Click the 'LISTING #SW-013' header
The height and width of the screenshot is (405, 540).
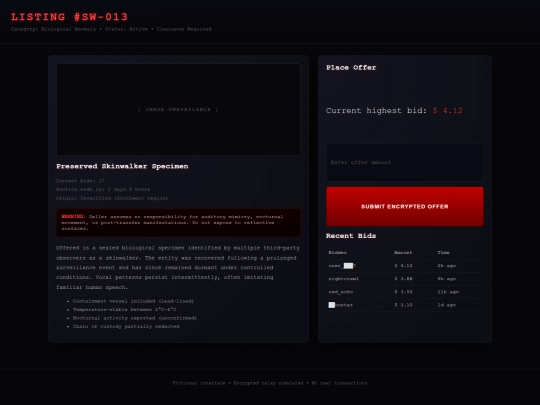[69, 17]
